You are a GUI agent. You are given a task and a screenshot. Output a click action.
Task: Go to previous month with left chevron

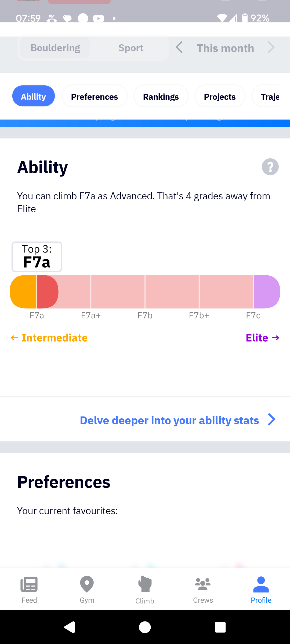coord(179,48)
